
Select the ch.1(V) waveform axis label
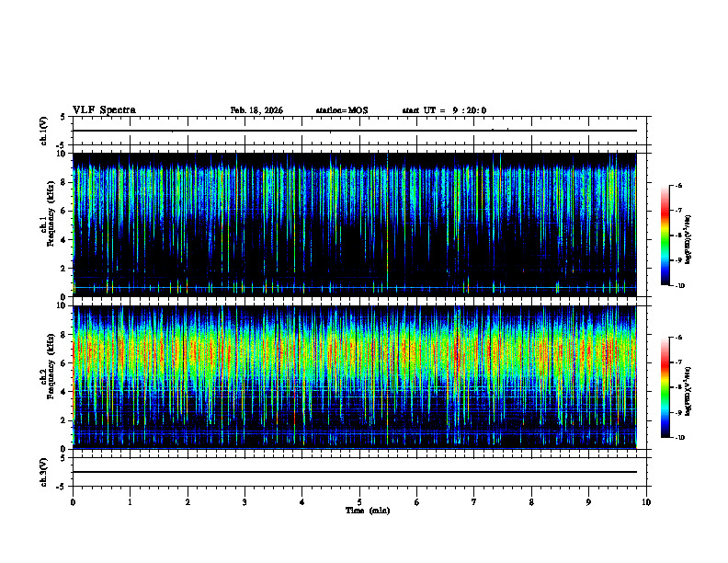coord(43,131)
